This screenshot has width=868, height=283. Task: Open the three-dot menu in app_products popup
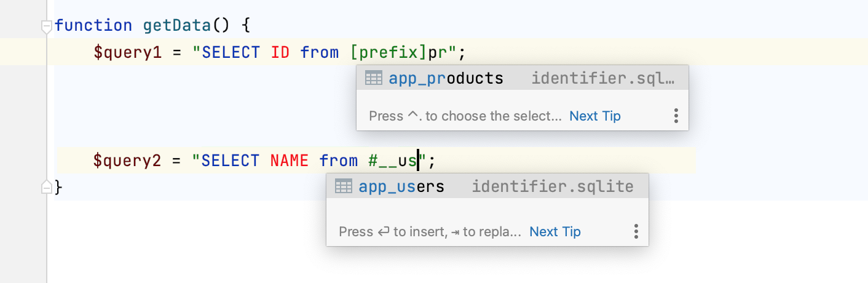coord(676,116)
